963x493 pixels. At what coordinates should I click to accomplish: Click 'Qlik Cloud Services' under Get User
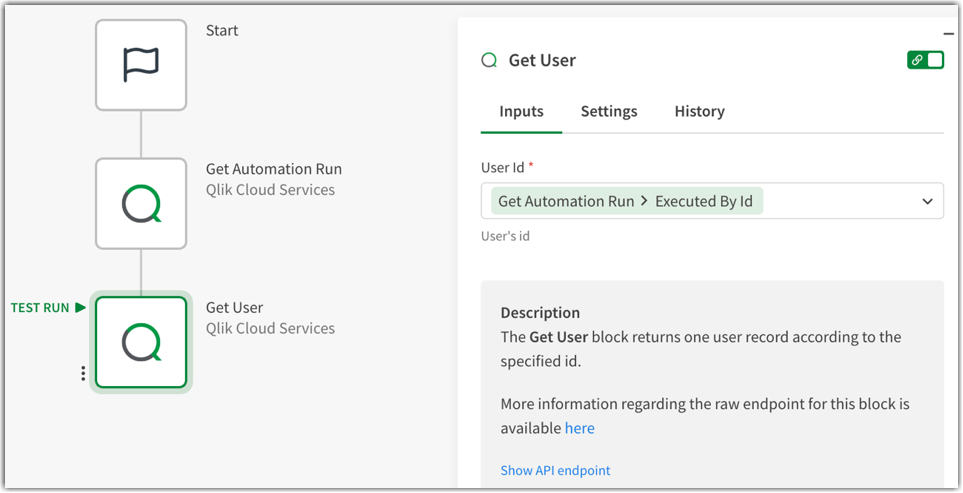(270, 328)
